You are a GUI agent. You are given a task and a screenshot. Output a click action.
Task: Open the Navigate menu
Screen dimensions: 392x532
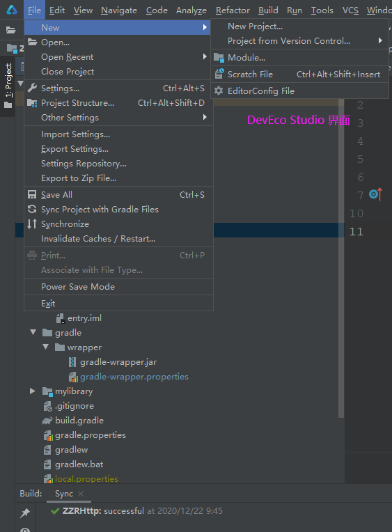pyautogui.click(x=119, y=10)
